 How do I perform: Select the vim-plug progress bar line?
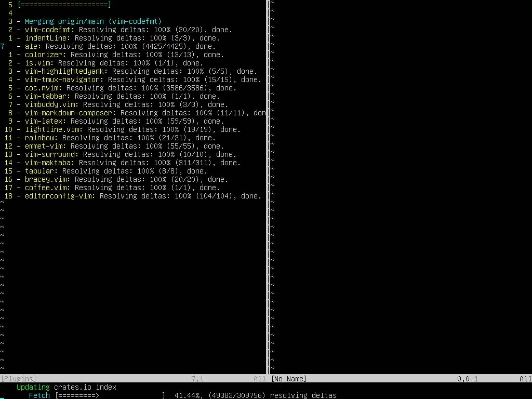click(x=64, y=5)
